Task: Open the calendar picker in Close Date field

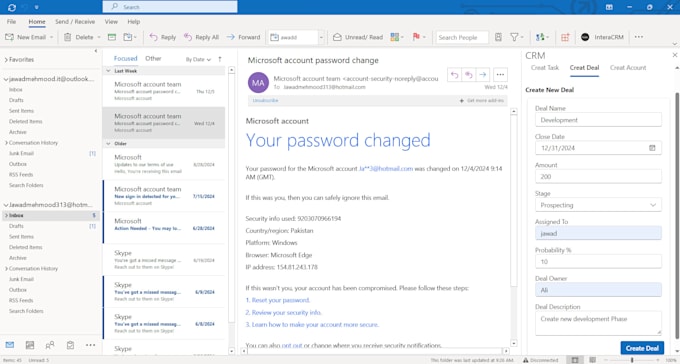Action: tap(652, 148)
